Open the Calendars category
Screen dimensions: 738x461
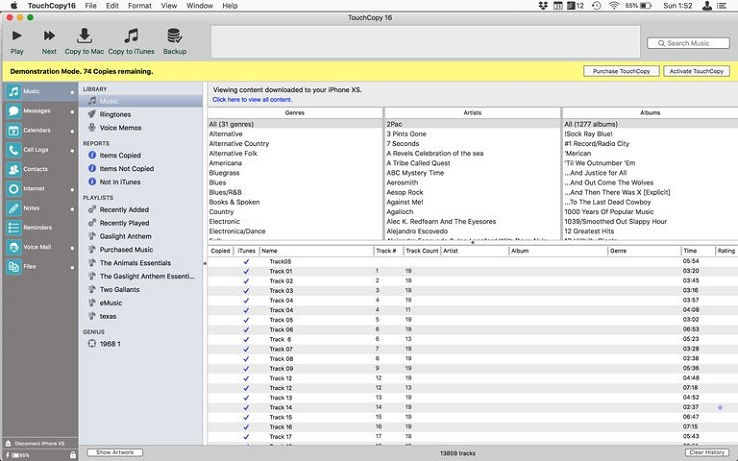coord(40,130)
